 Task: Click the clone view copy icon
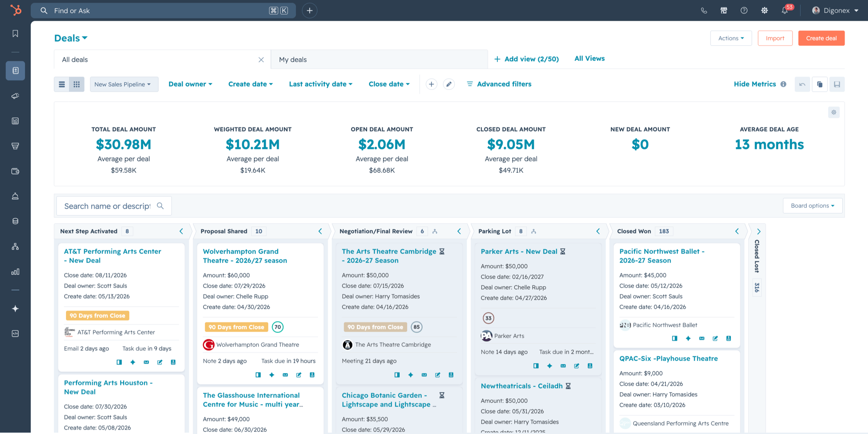819,84
